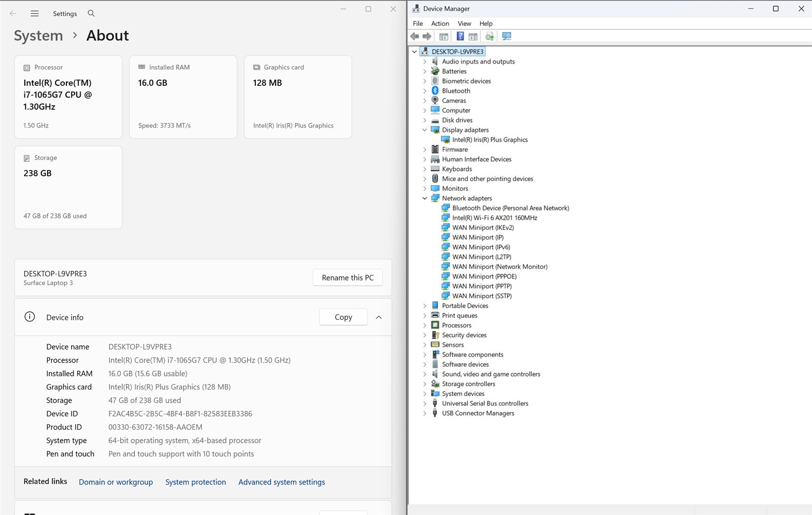Image resolution: width=812 pixels, height=515 pixels.
Task: Expand the Audio inputs and outputs node
Action: tap(425, 61)
